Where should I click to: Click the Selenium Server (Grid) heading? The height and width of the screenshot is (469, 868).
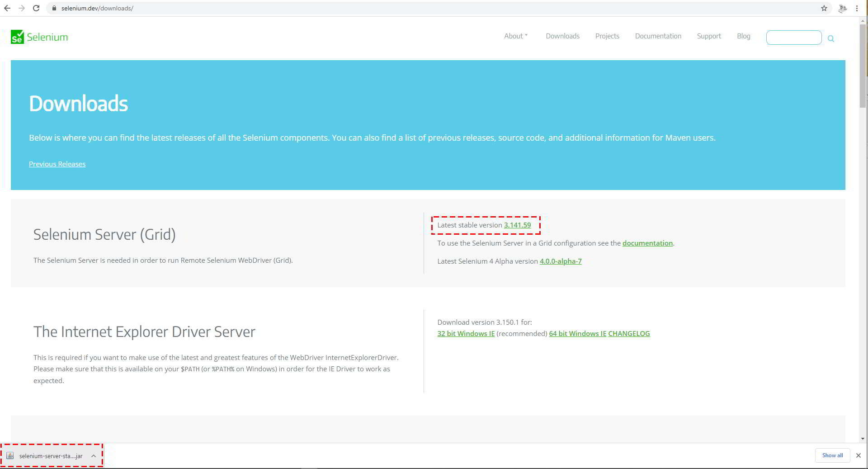point(104,234)
